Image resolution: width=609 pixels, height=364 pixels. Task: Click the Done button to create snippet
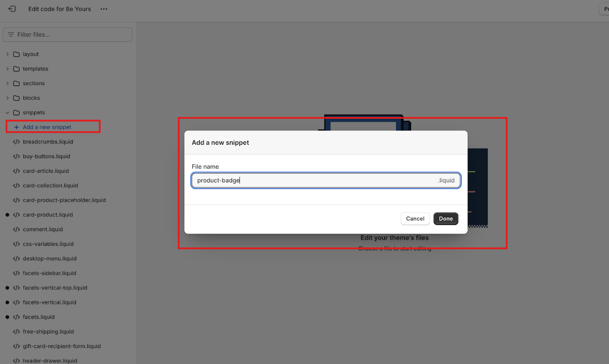pyautogui.click(x=446, y=218)
